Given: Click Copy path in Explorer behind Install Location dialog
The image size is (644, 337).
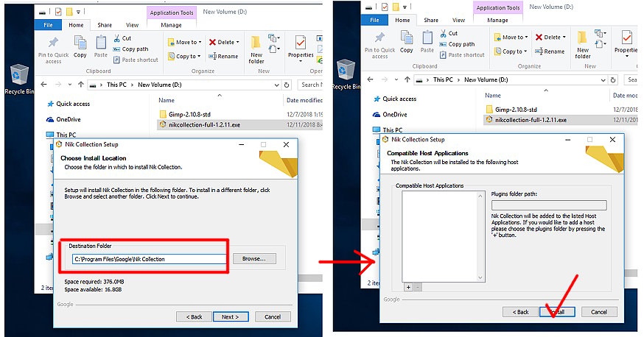Looking at the screenshot, I should coord(130,49).
